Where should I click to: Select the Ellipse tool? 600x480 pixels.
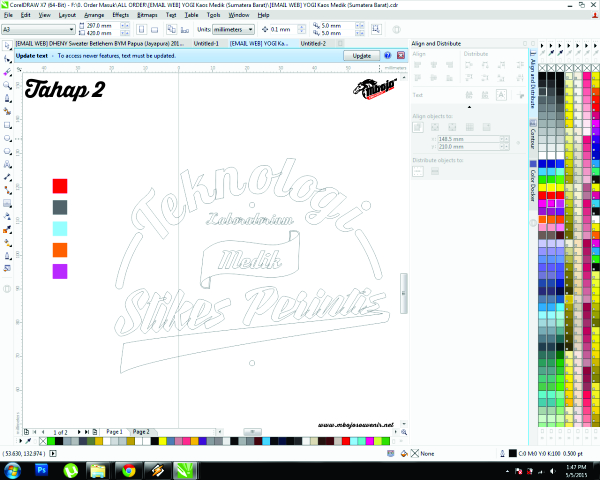click(x=7, y=138)
